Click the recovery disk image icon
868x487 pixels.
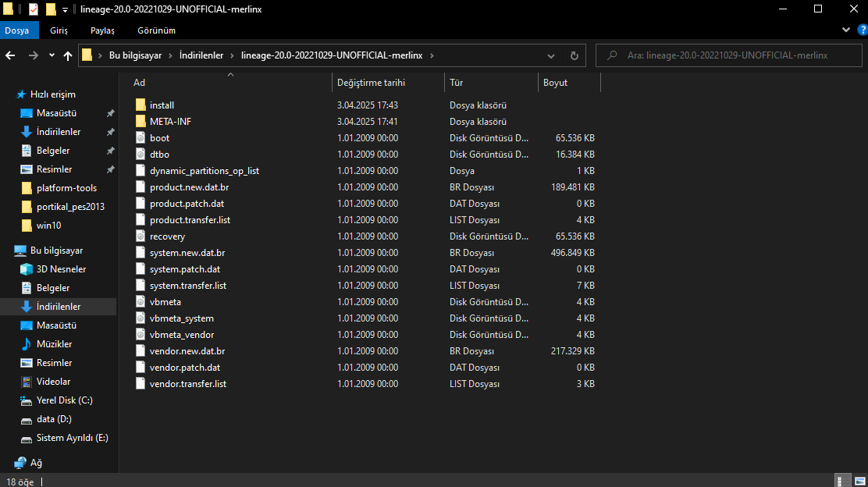click(141, 236)
